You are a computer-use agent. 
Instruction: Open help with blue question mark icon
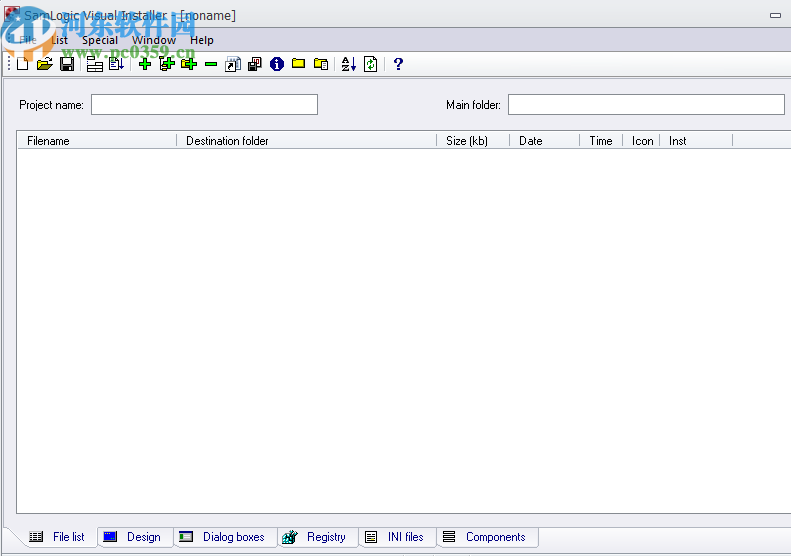tap(398, 64)
